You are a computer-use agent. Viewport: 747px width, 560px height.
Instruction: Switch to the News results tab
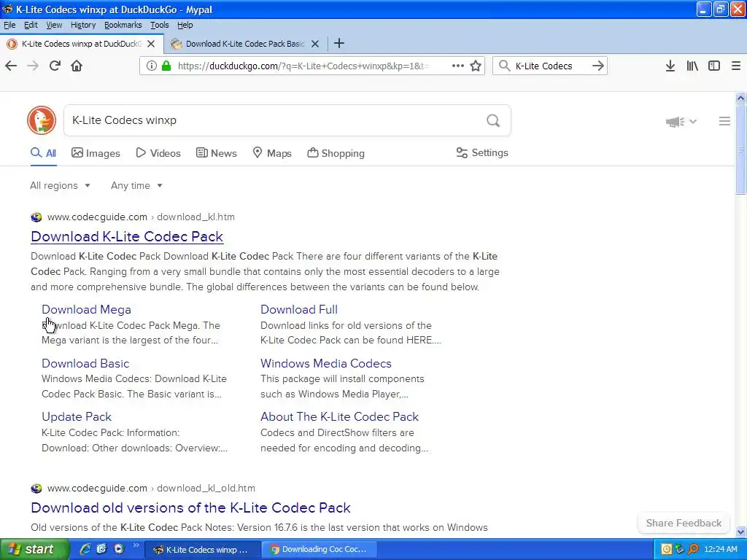[216, 153]
